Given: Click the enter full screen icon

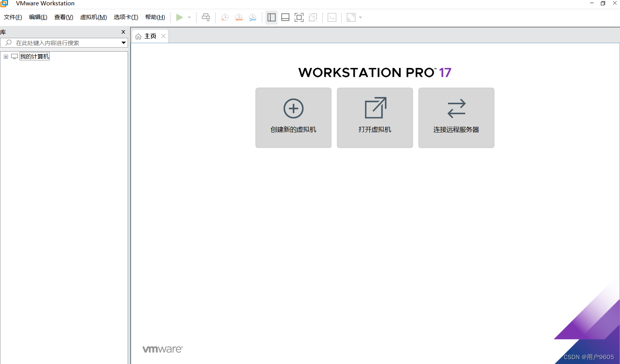Looking at the screenshot, I should click(x=299, y=17).
